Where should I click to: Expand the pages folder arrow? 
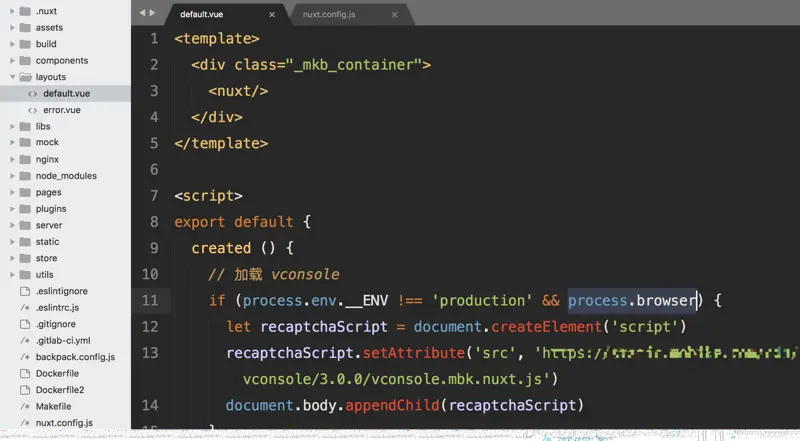13,192
